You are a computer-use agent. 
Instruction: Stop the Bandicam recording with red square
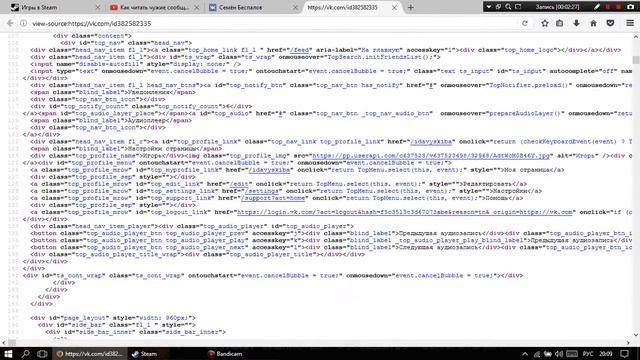pyautogui.click(x=619, y=7)
